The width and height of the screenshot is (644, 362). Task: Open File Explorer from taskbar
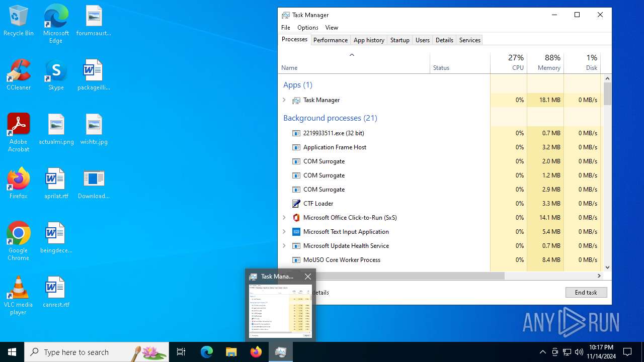coord(231,352)
